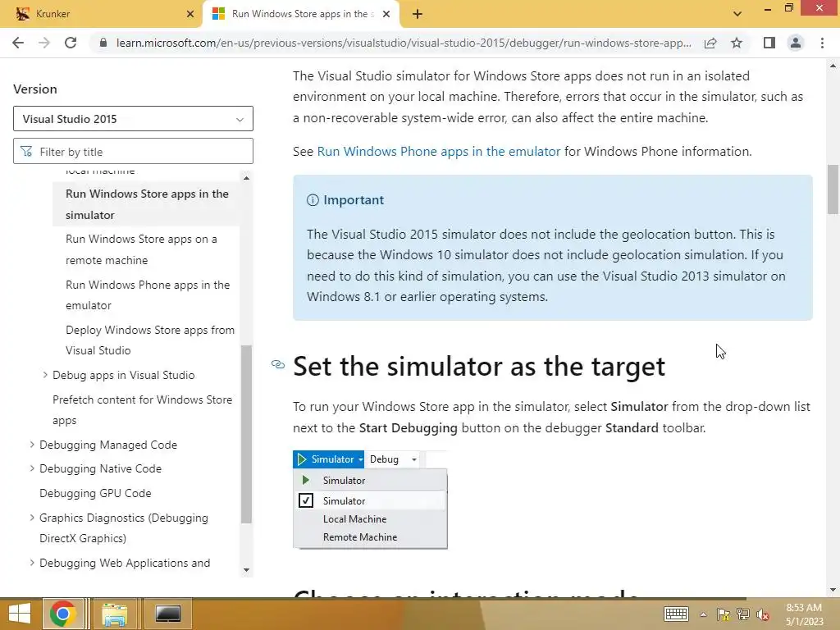840x630 pixels.
Task: Click the padlock site info icon
Action: pos(103,43)
